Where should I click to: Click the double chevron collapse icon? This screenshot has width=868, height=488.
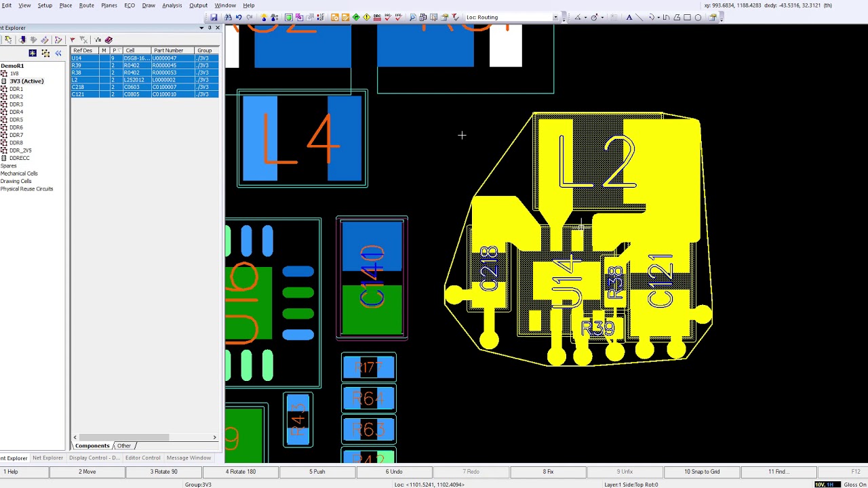click(x=58, y=54)
